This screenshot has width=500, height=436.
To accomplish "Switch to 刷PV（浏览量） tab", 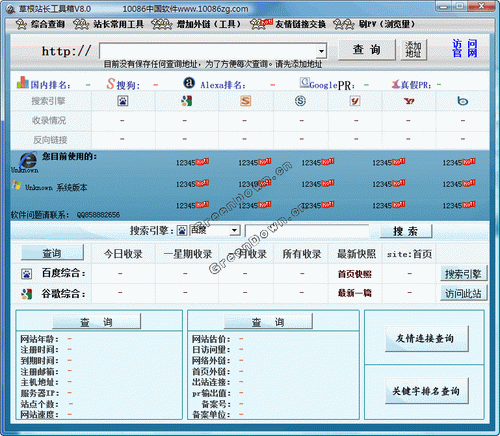I will pos(374,24).
